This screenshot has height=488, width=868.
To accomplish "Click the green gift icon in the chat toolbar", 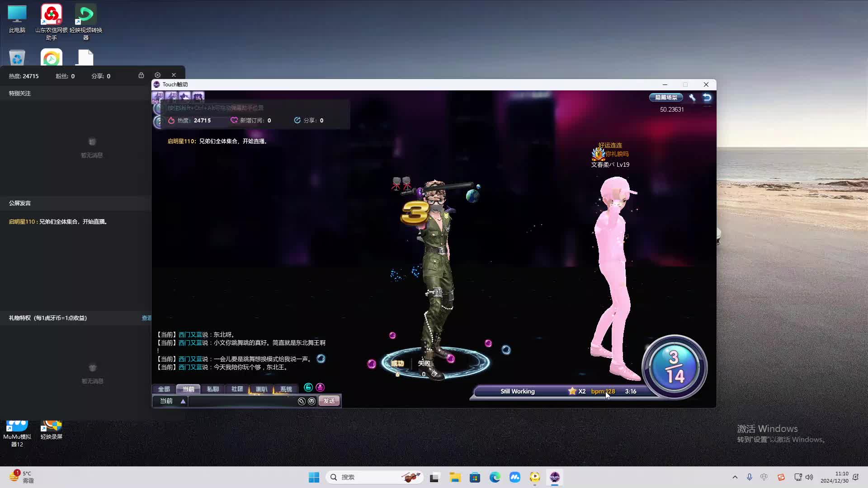I will point(308,387).
